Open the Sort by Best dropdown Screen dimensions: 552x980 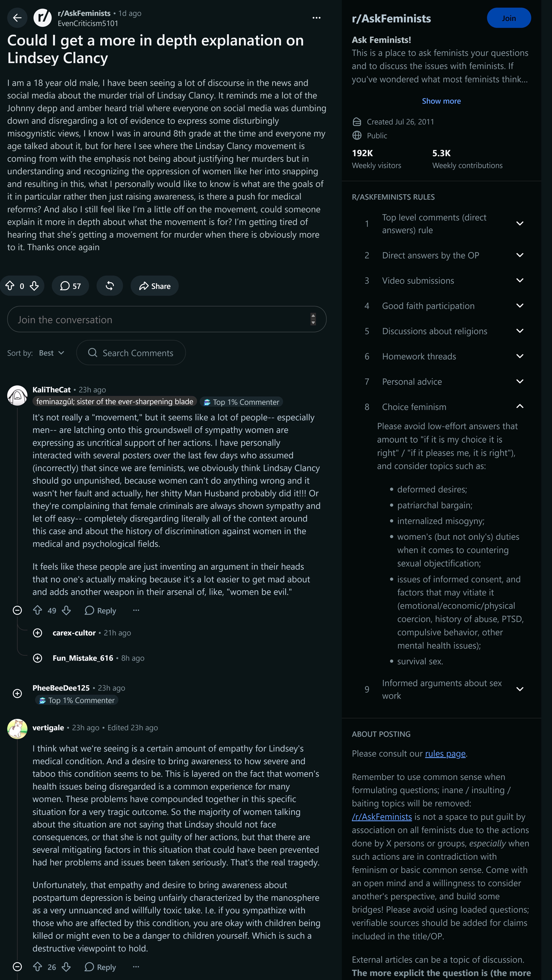pos(51,353)
